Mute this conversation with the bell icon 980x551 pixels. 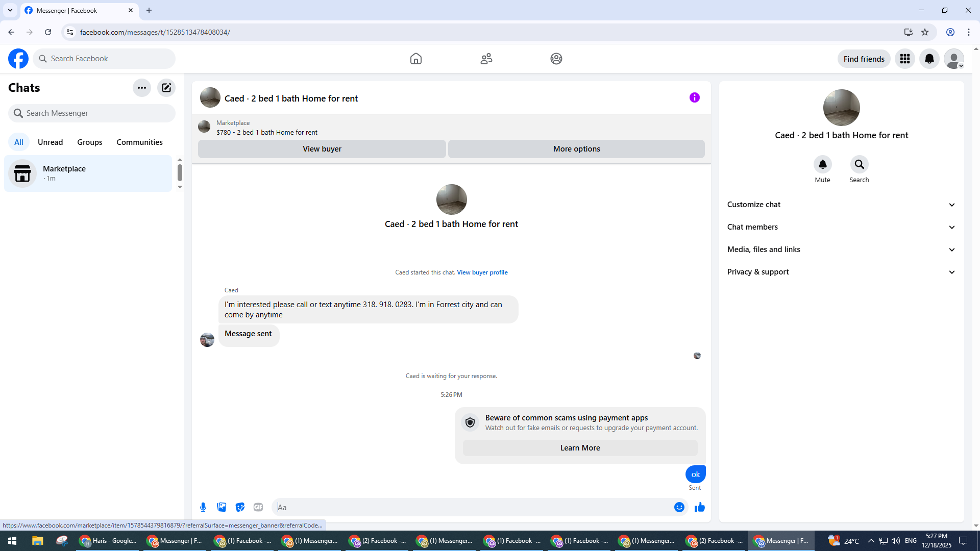coord(823,164)
